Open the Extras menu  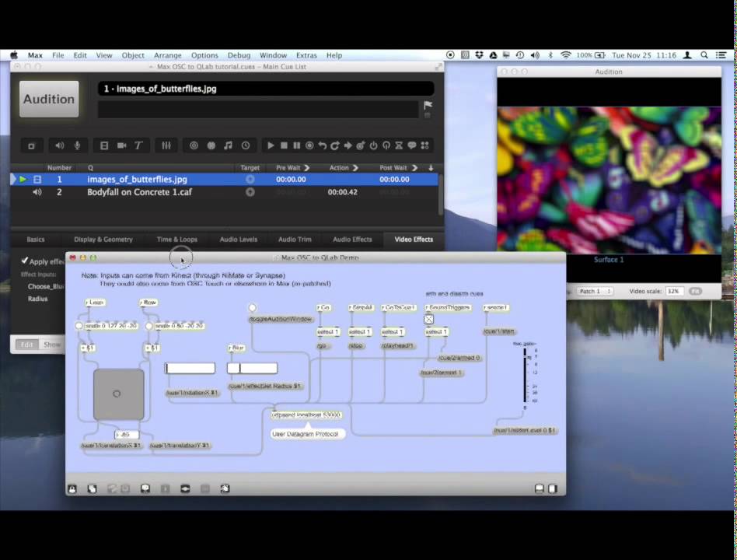(x=306, y=55)
